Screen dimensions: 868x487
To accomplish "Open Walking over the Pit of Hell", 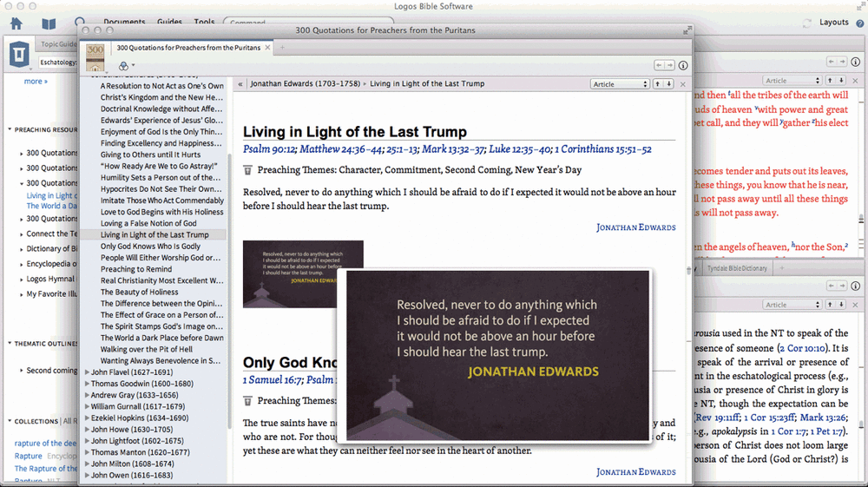I will (x=146, y=350).
